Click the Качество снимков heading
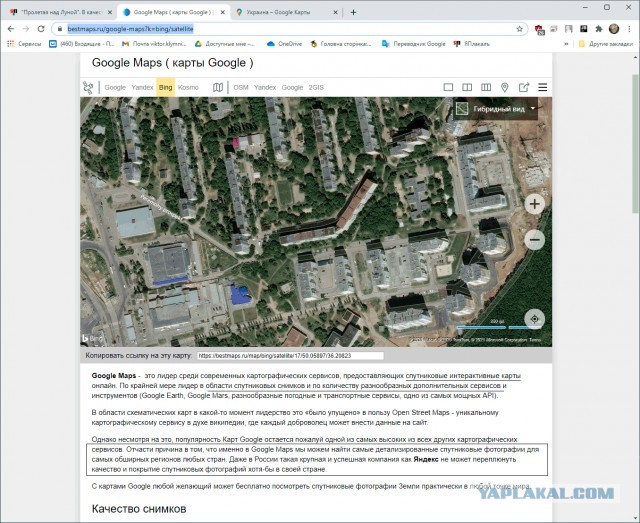The width and height of the screenshot is (640, 523). [x=139, y=509]
